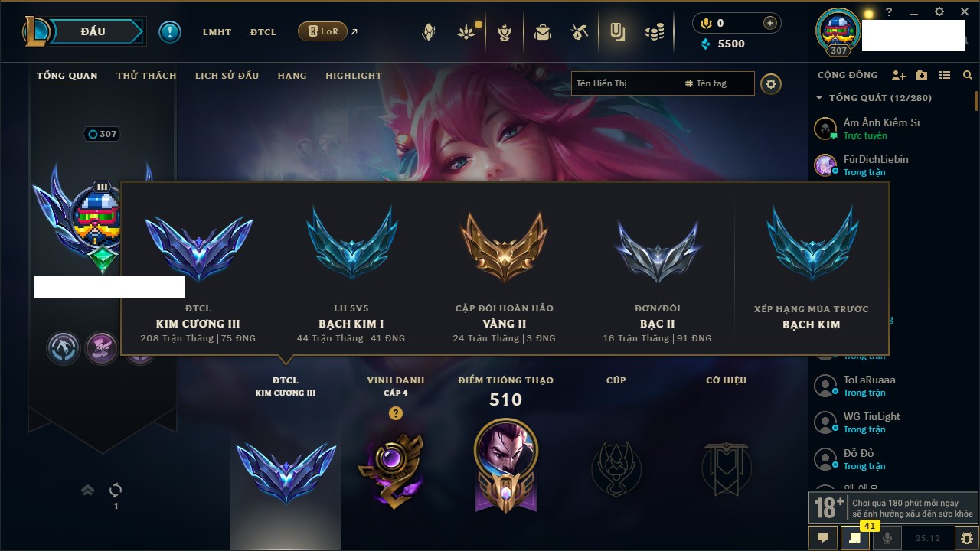Switch to the THỬ THÁCH tab
The width and height of the screenshot is (980, 551).
click(x=146, y=76)
